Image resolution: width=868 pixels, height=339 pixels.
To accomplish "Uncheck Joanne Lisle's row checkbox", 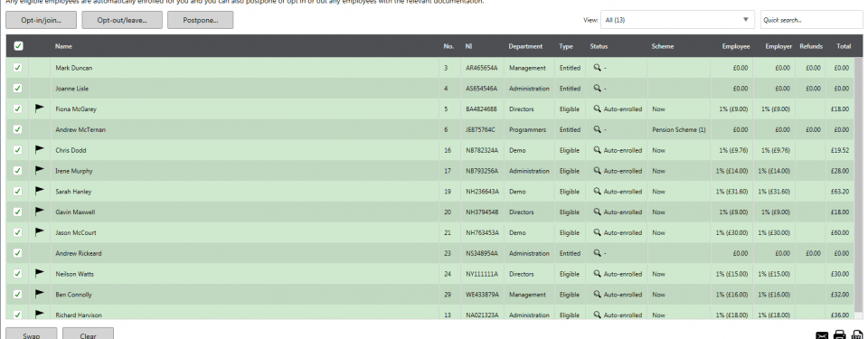I will point(18,88).
